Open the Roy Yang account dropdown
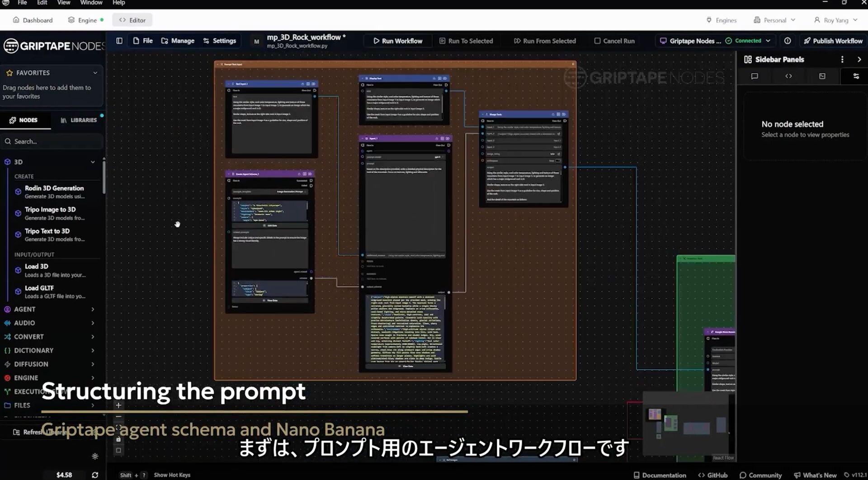The height and width of the screenshot is (480, 868). 835,20
